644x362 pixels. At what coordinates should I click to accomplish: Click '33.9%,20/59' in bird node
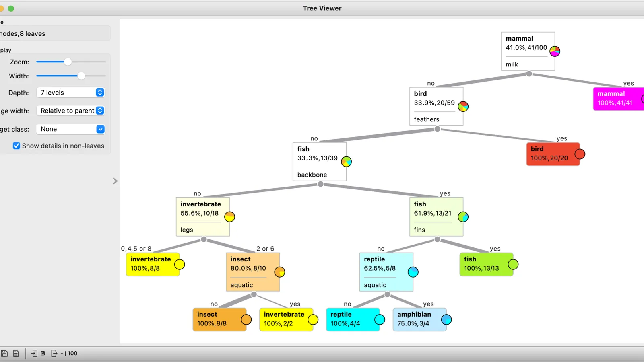coord(434,103)
